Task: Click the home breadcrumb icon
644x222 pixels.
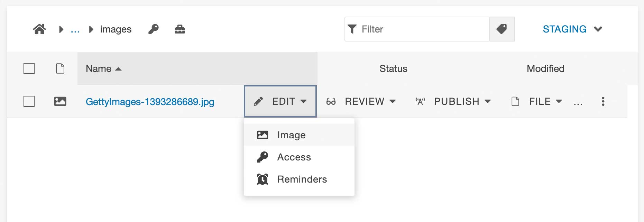Action: [39, 29]
